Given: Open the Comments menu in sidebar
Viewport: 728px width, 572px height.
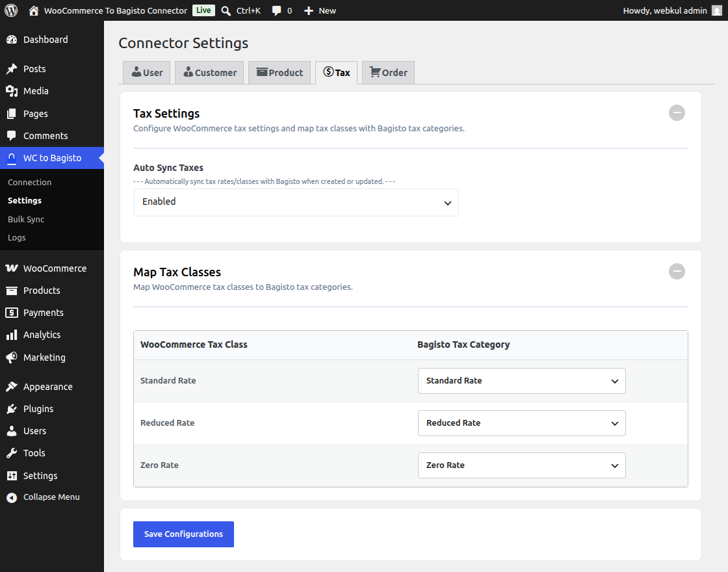Looking at the screenshot, I should (x=52, y=136).
